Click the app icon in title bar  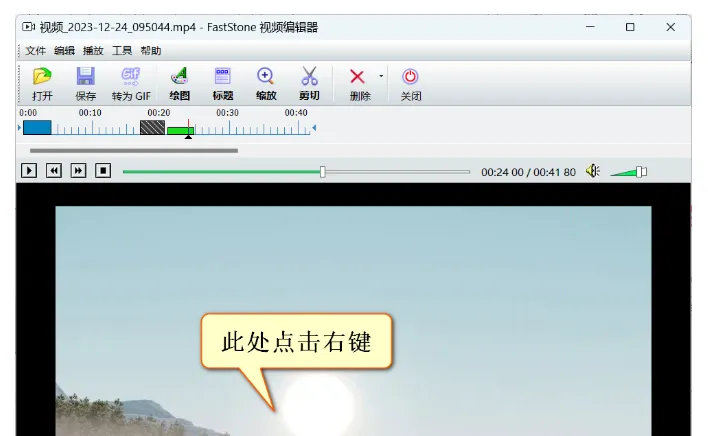(28, 27)
